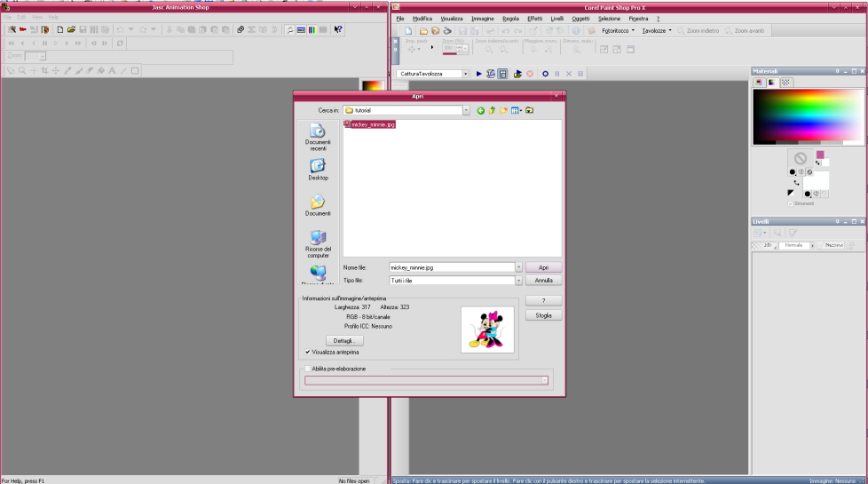This screenshot has height=484, width=868.
Task: Select Frame tab in Materiali palette
Action: click(x=759, y=83)
